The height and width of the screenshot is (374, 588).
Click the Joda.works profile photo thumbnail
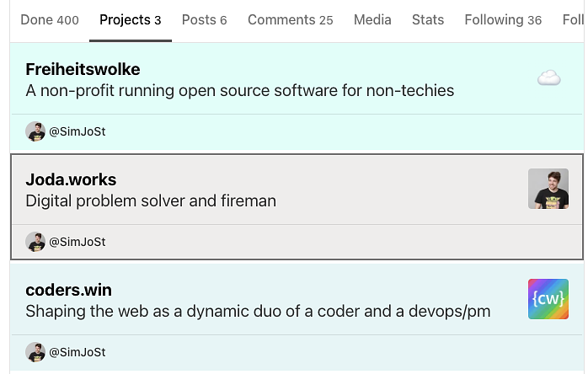pyautogui.click(x=548, y=189)
